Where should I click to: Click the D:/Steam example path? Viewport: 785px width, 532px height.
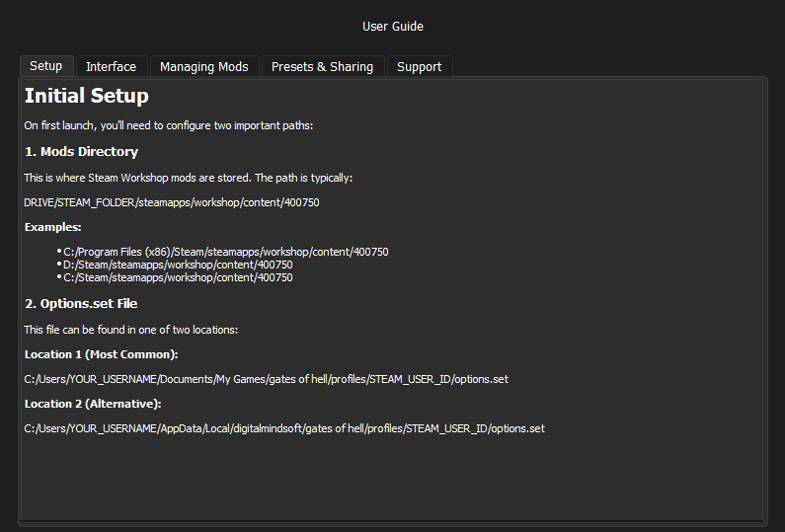click(178, 265)
